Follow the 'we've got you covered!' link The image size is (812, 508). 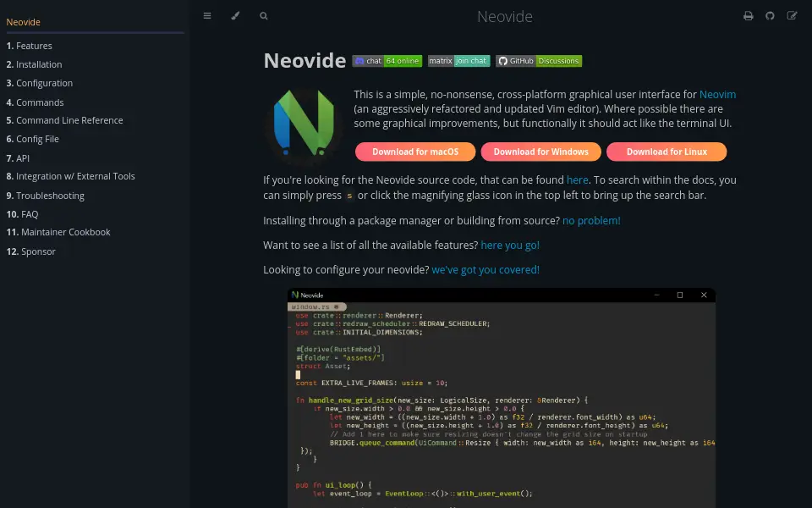point(486,269)
